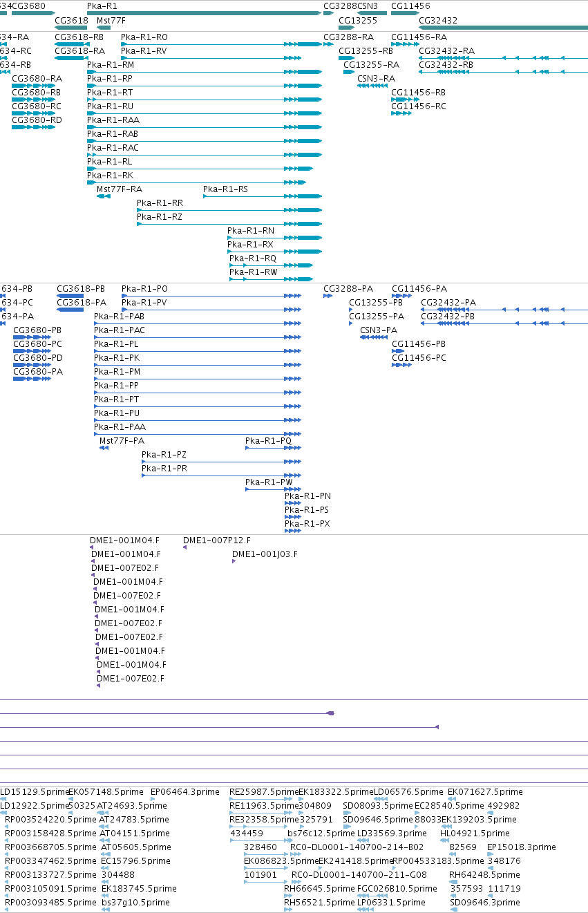Image resolution: width=588 pixels, height=913 pixels.
Task: Click the thick purple block ending the second purple line
Action: [x=330, y=713]
